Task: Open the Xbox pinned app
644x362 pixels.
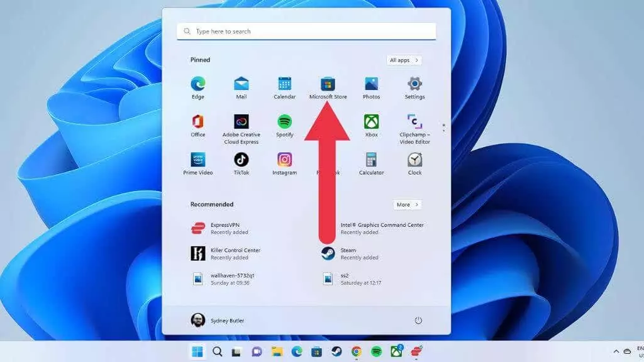Action: coord(371,126)
